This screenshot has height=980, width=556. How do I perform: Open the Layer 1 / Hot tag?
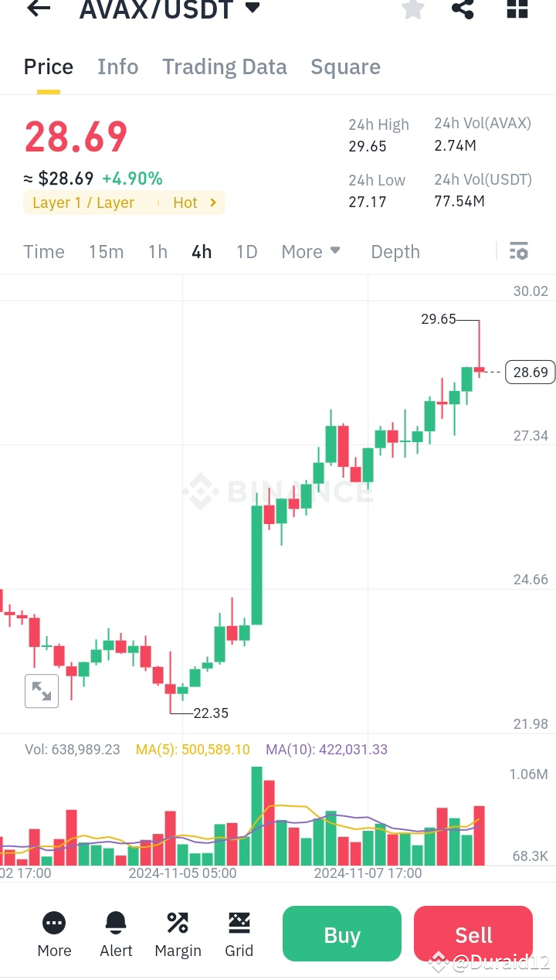coord(124,202)
